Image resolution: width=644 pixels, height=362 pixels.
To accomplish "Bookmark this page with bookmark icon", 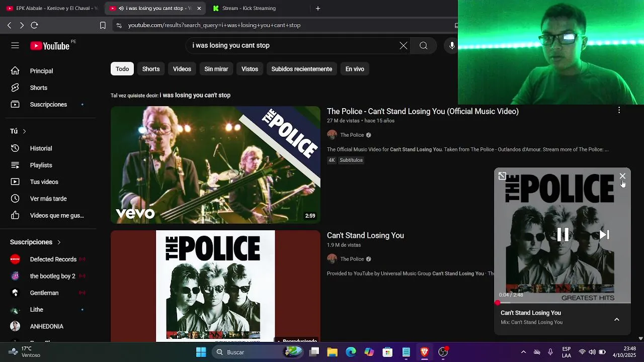I will point(103,25).
